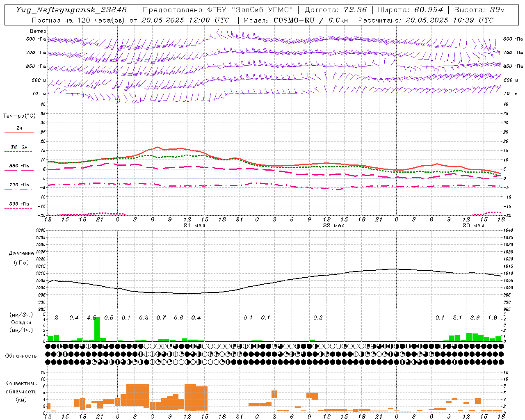525x420 pixels.
Task: Select the forecast start time 20.05.2025 12:00 UTC
Action: coord(185,20)
